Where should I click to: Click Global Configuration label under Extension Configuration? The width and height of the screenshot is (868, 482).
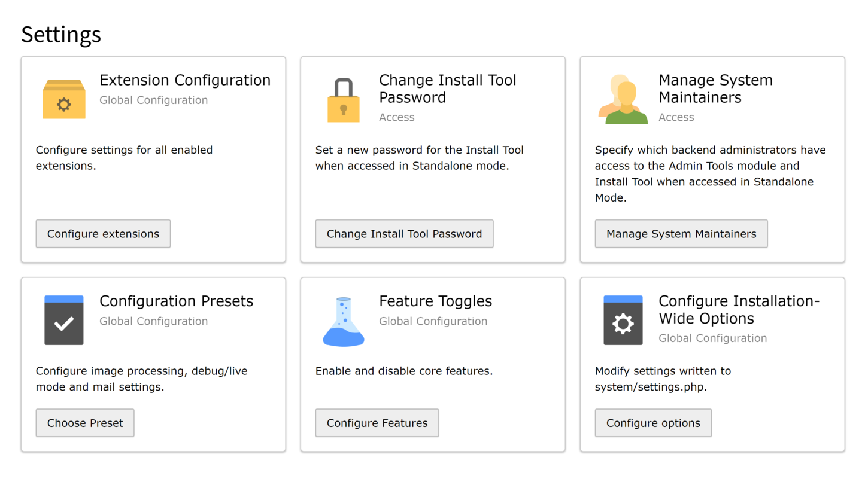coord(154,100)
